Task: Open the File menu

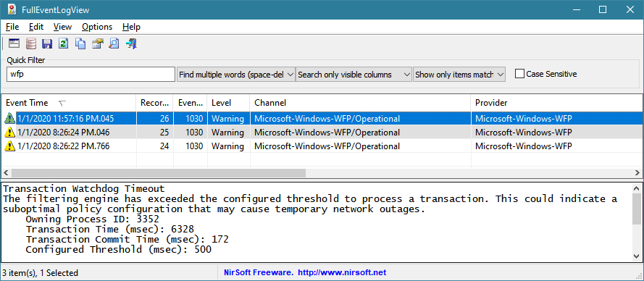Action: click(13, 27)
